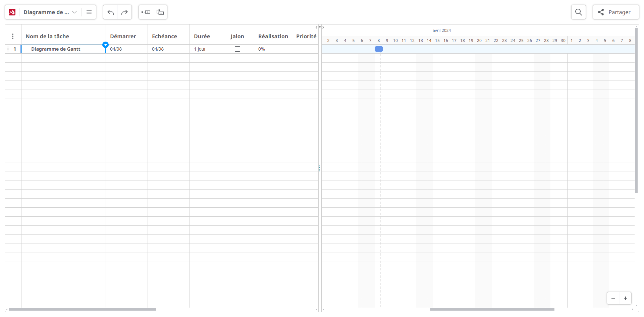
Task: Click the vertical splitter handle between panes
Action: pyautogui.click(x=320, y=168)
